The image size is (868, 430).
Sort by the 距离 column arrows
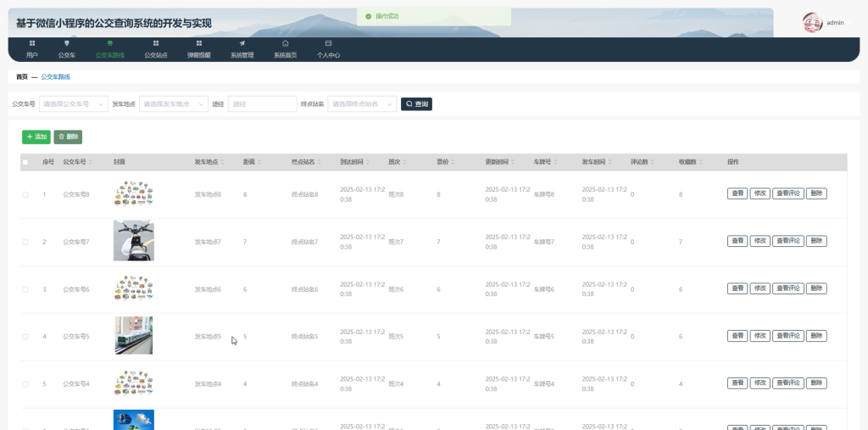tap(259, 162)
